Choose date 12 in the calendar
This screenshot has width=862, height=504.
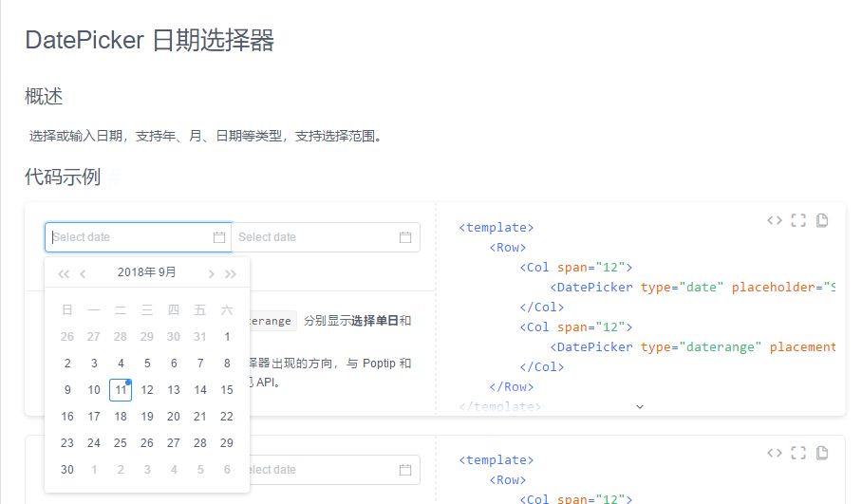click(x=147, y=390)
